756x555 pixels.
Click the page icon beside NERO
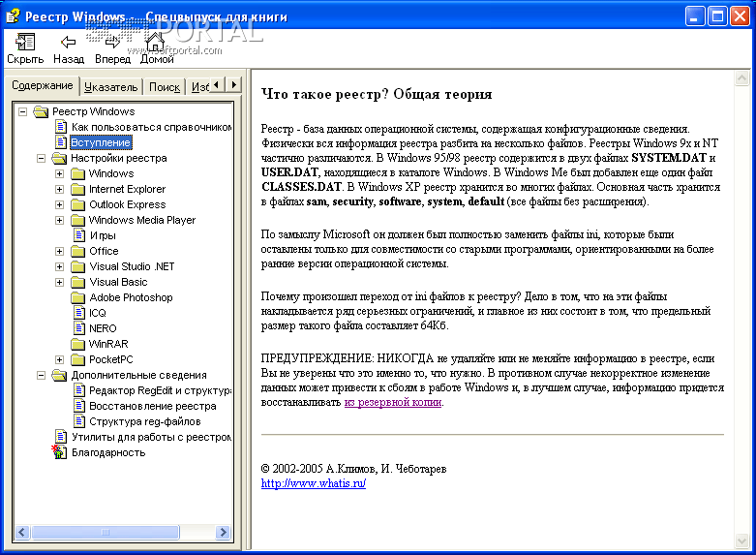pyautogui.click(x=79, y=328)
